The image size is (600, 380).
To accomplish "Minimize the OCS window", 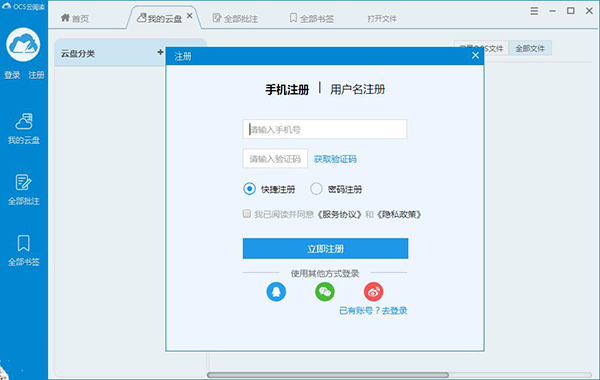I will point(552,11).
